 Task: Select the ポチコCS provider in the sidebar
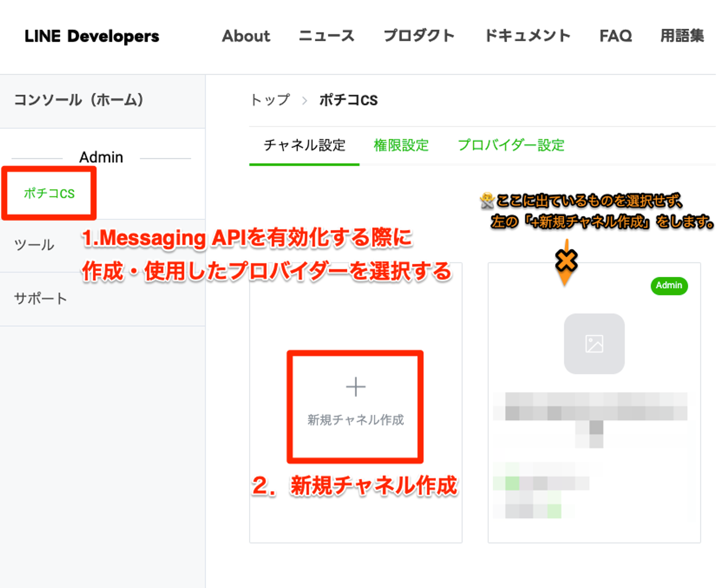tap(49, 193)
